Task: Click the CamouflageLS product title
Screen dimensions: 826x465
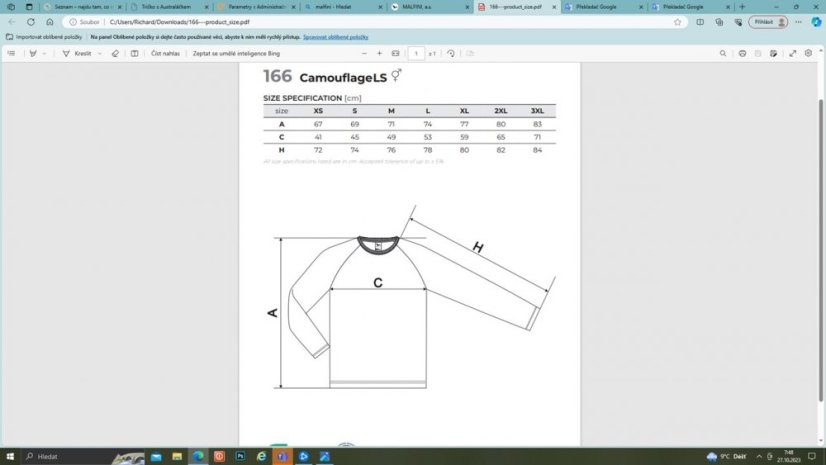Action: click(343, 77)
